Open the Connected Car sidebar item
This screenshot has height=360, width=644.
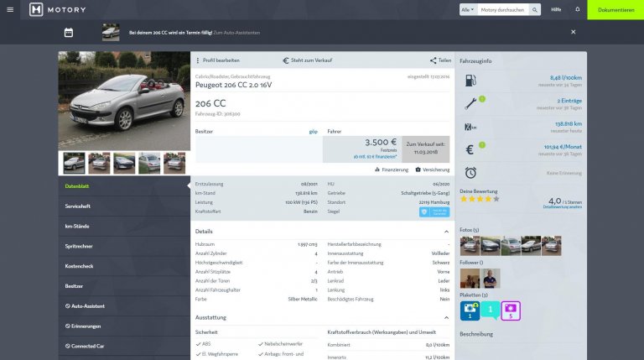[x=124, y=346]
